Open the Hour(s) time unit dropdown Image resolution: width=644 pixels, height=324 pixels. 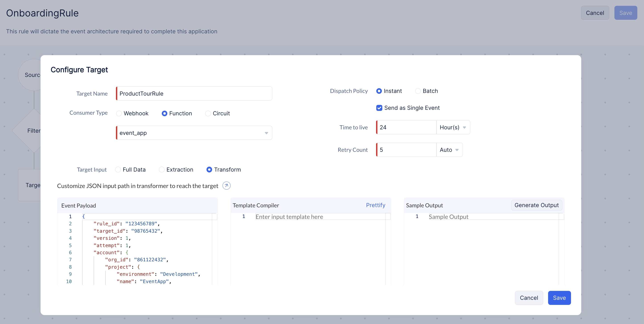click(453, 127)
